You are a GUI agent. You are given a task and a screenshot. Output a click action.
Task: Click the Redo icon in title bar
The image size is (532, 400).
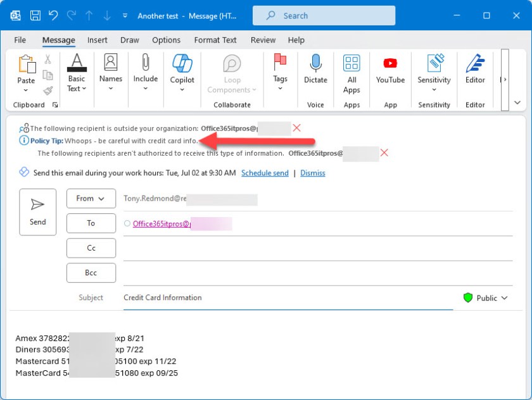71,16
